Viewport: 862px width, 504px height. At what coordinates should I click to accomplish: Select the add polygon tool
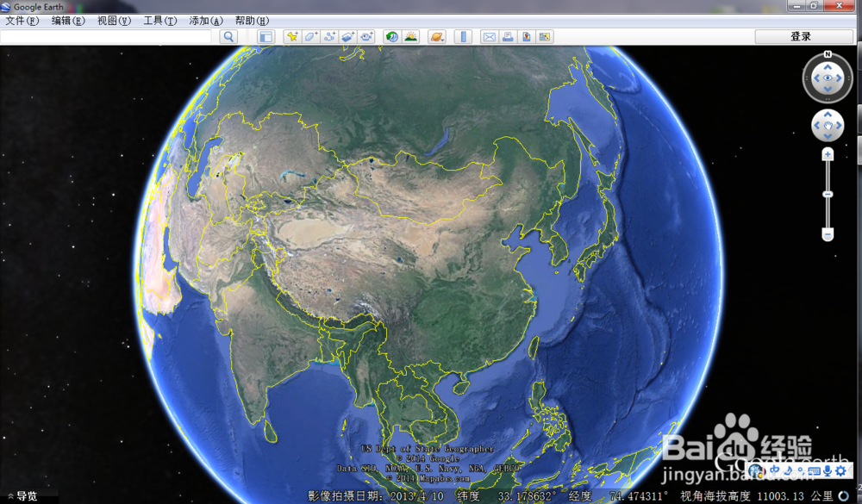(x=311, y=37)
